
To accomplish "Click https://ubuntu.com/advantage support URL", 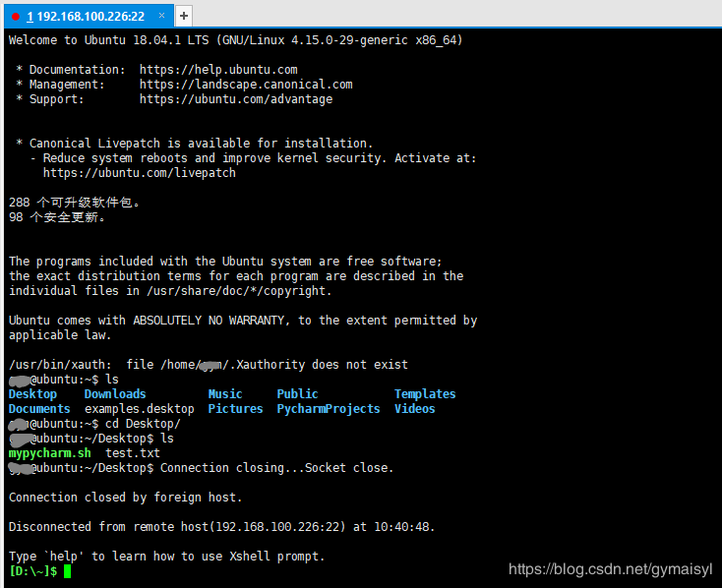I will pos(236,99).
